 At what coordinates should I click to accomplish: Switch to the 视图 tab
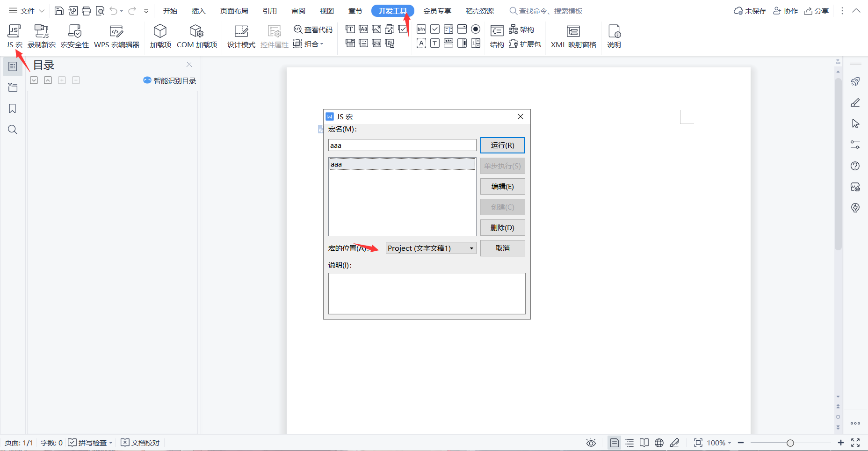327,11
